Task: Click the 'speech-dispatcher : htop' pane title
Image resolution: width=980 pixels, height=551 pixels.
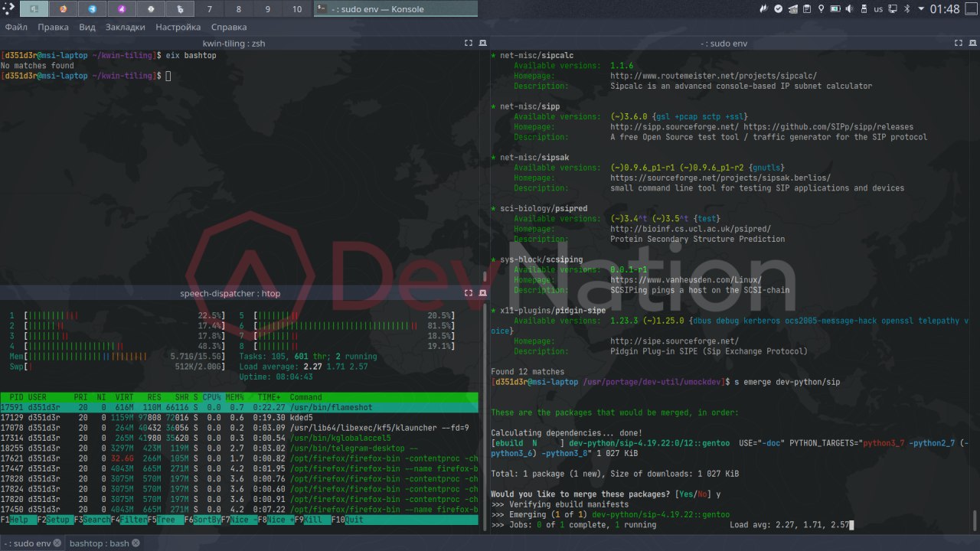Action: coord(230,293)
